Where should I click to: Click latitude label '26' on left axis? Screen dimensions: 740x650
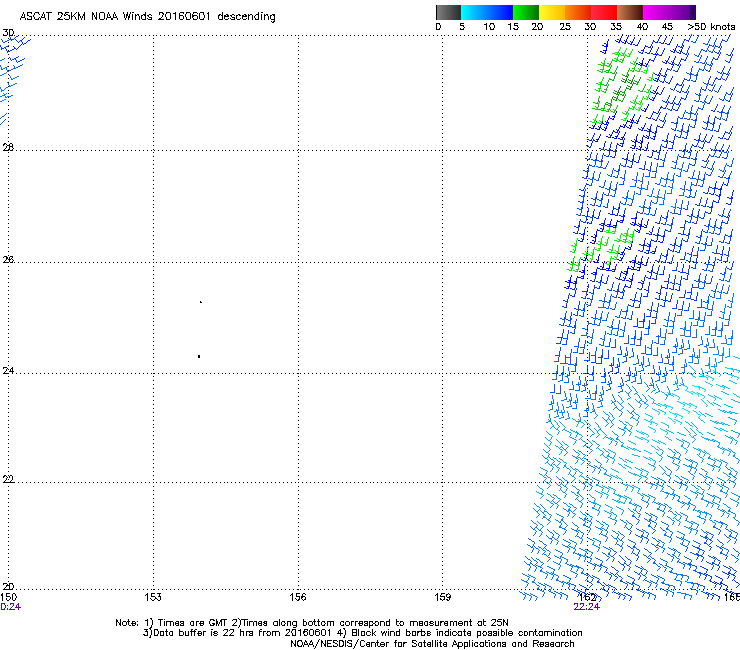click(x=8, y=259)
